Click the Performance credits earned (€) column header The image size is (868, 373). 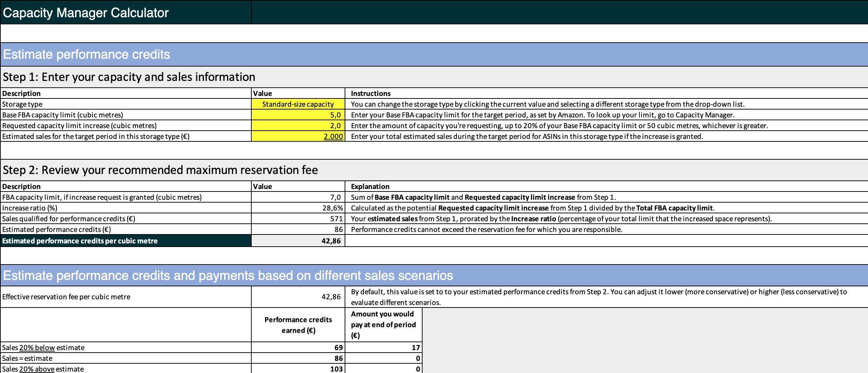click(x=298, y=325)
